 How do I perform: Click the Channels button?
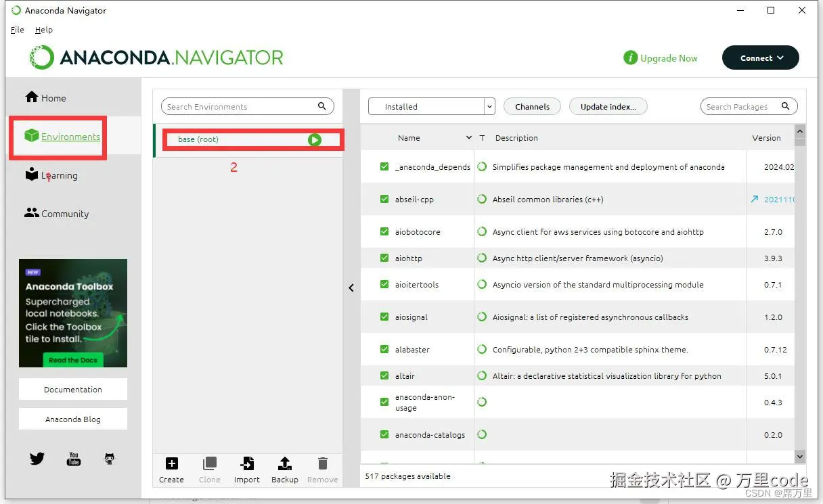click(x=532, y=106)
